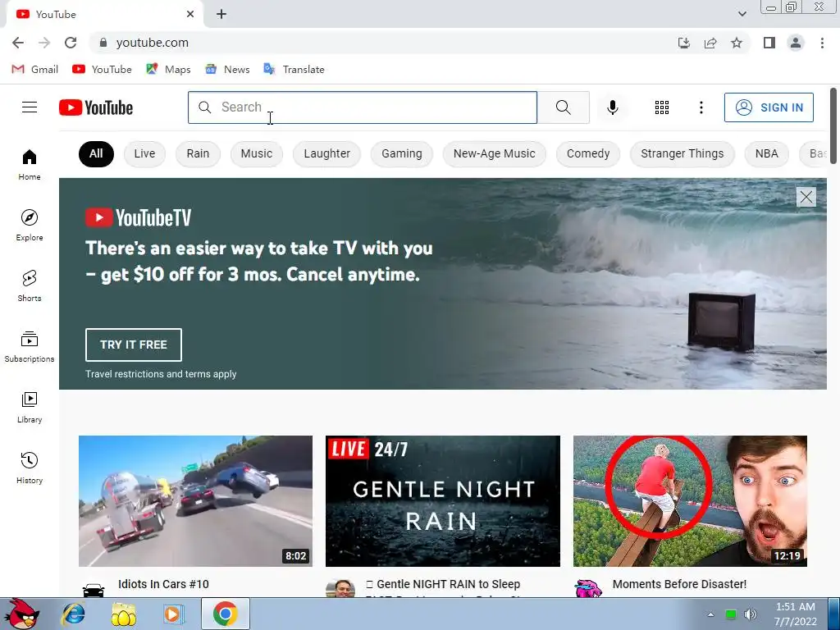The image size is (840, 630).
Task: Launch Internet Explorer from taskbar
Action: [x=73, y=614]
